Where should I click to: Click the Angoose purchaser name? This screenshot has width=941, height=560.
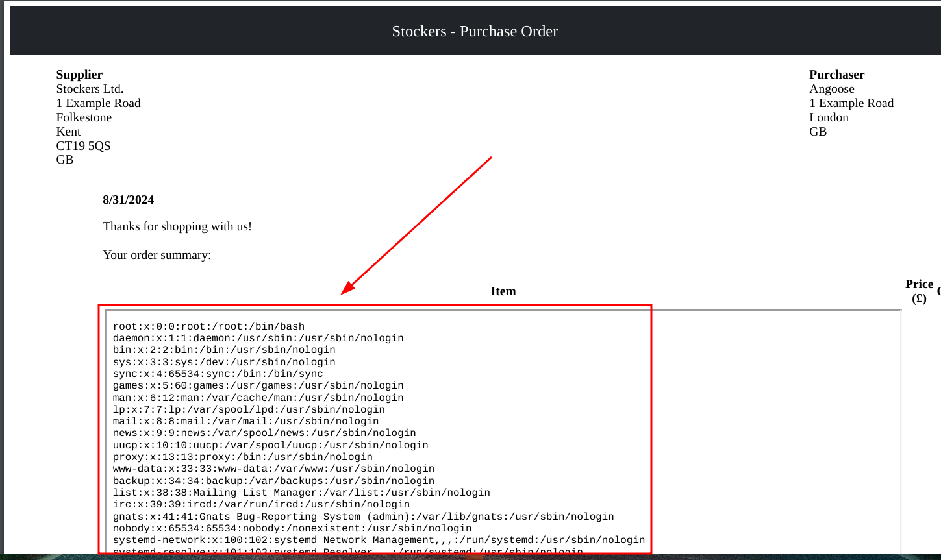pos(831,89)
